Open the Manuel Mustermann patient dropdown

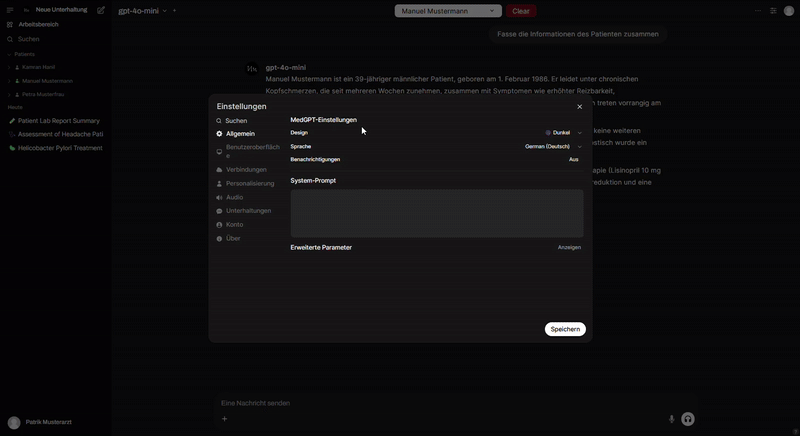pos(448,11)
